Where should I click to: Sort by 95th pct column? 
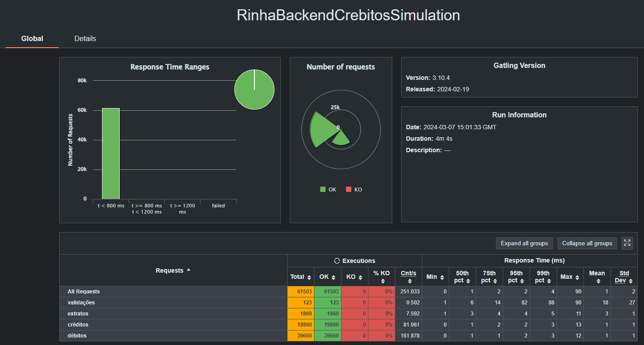[x=516, y=277]
